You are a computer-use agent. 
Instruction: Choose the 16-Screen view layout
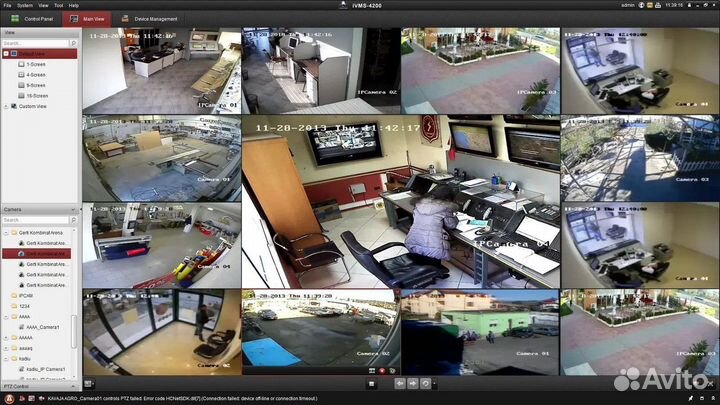[x=37, y=95]
